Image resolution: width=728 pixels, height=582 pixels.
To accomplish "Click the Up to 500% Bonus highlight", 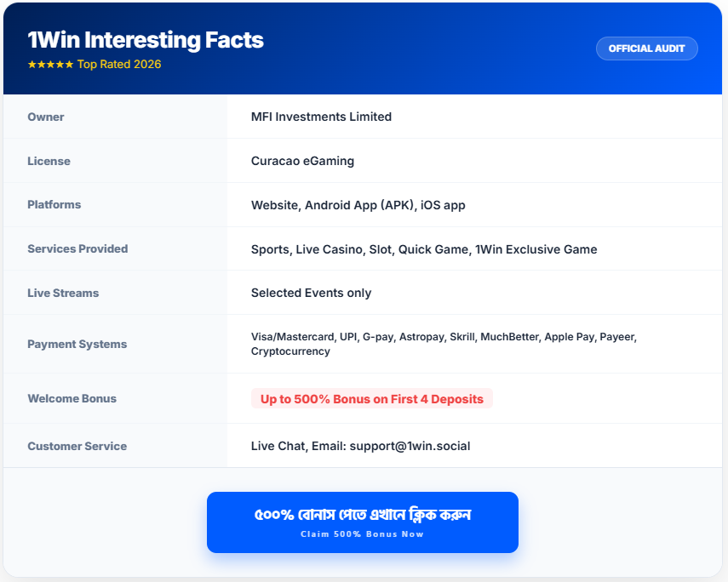I will [371, 398].
